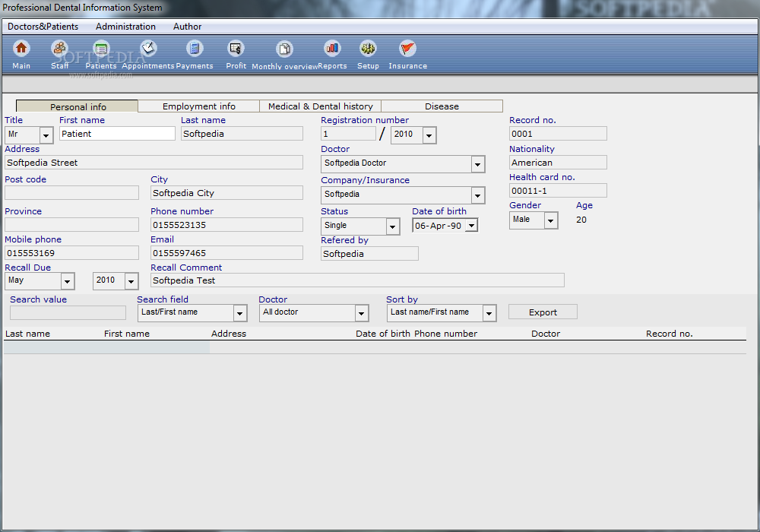This screenshot has height=532, width=760.
Task: Click the Phone number field
Action: pos(226,225)
